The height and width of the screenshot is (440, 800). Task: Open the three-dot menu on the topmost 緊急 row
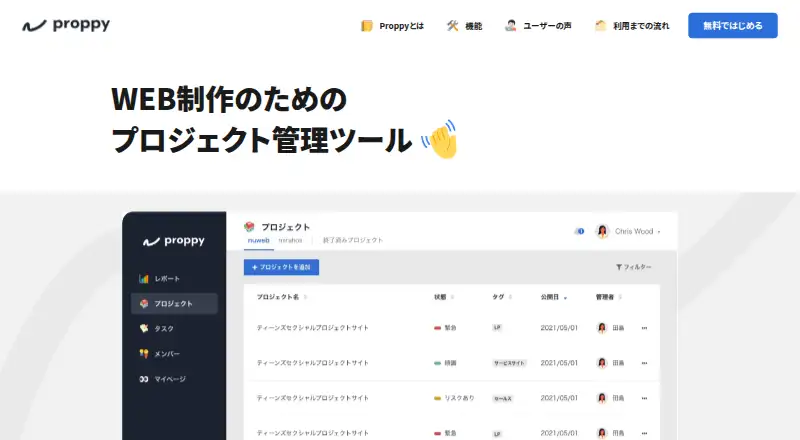click(x=644, y=328)
